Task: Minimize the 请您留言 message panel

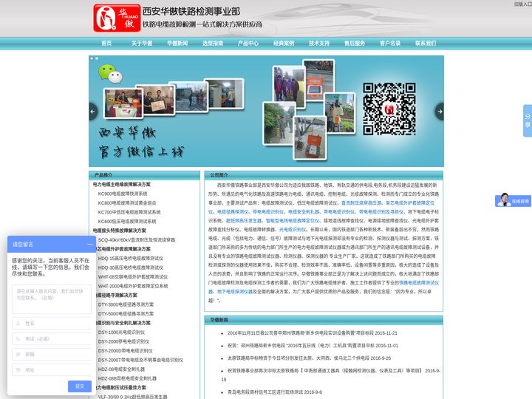Action: [x=89, y=245]
